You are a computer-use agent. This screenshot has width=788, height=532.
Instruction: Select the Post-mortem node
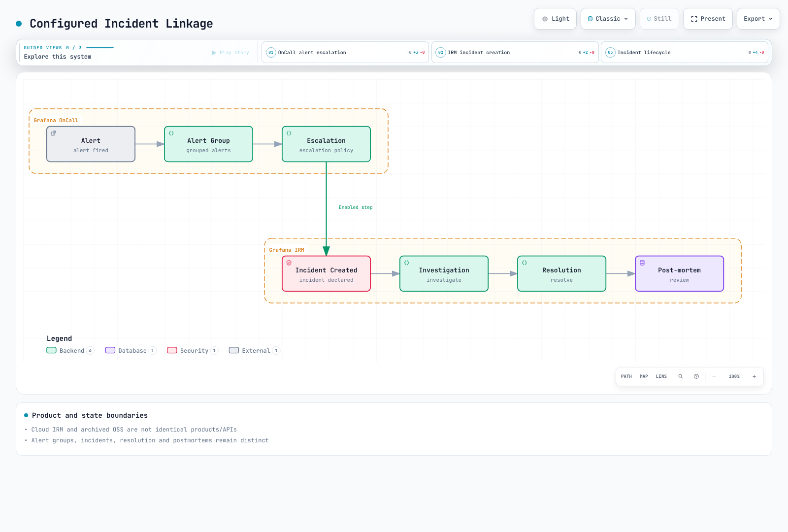coord(680,273)
